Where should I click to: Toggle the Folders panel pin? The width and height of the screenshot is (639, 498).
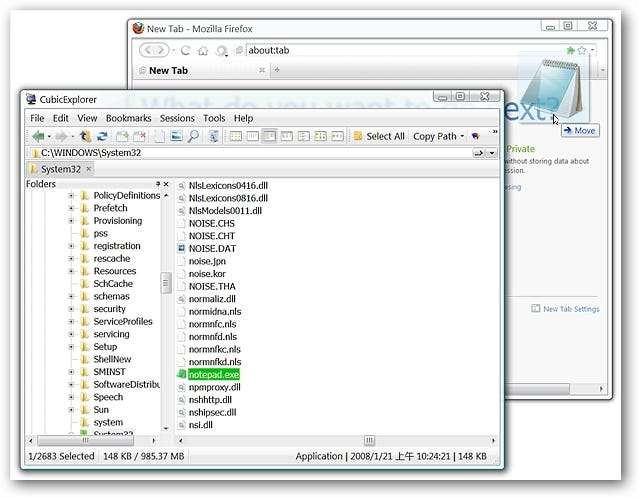158,184
